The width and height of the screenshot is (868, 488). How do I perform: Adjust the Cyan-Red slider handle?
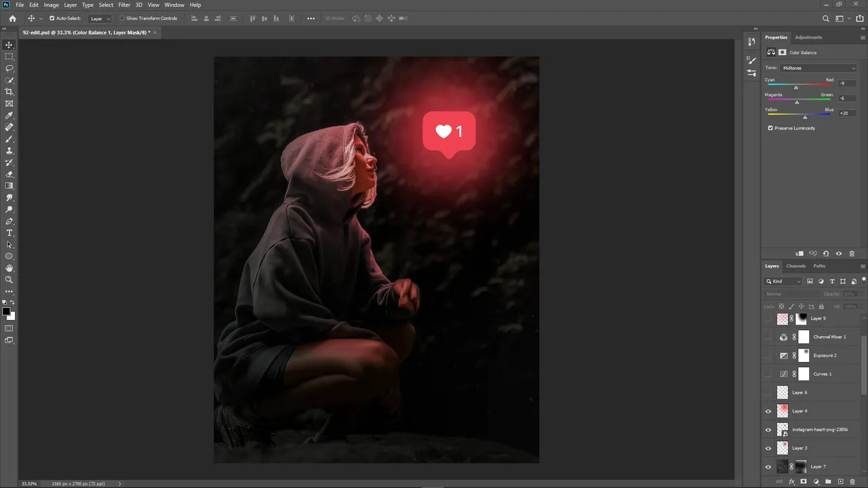(x=796, y=87)
